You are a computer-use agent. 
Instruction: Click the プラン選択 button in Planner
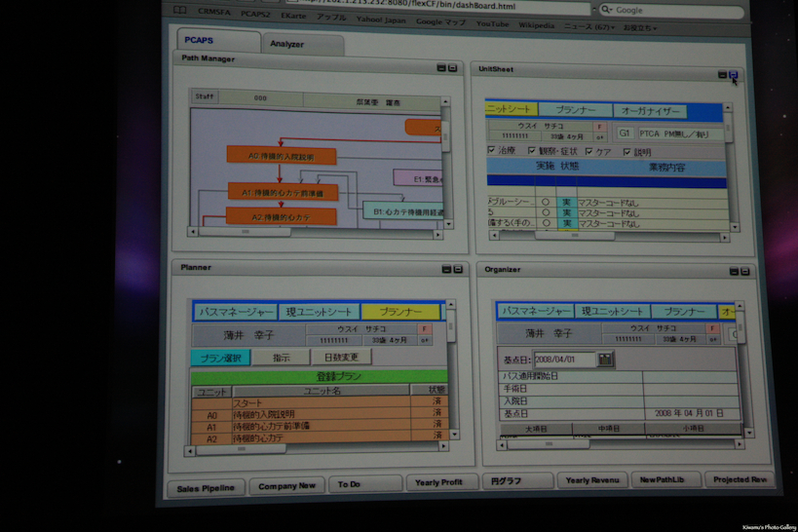tap(219, 358)
